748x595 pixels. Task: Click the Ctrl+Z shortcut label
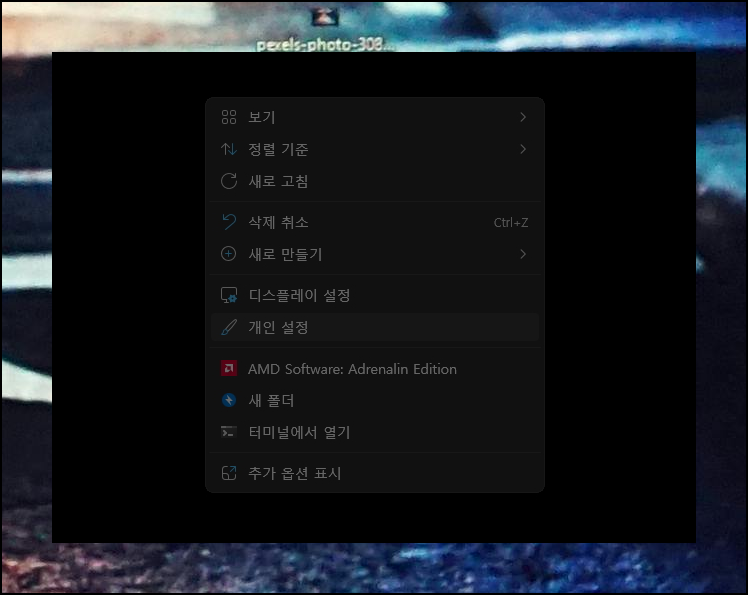[511, 223]
